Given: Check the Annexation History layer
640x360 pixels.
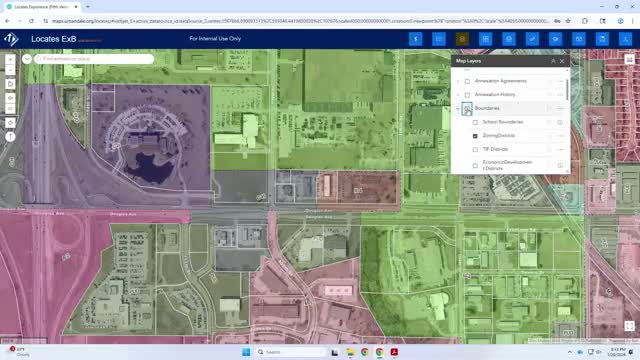Looking at the screenshot, I should (x=467, y=95).
